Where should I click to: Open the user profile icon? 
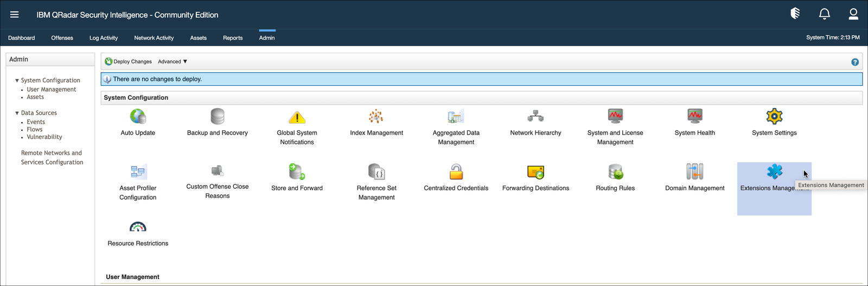coord(853,14)
